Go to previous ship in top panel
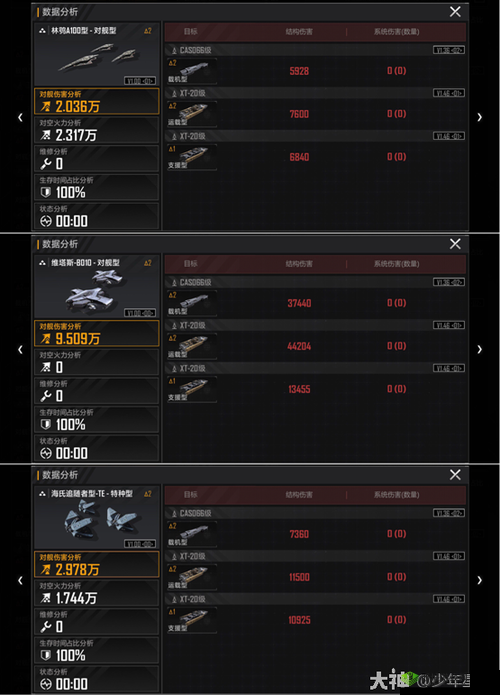This screenshot has width=500, height=695. pos(20,117)
